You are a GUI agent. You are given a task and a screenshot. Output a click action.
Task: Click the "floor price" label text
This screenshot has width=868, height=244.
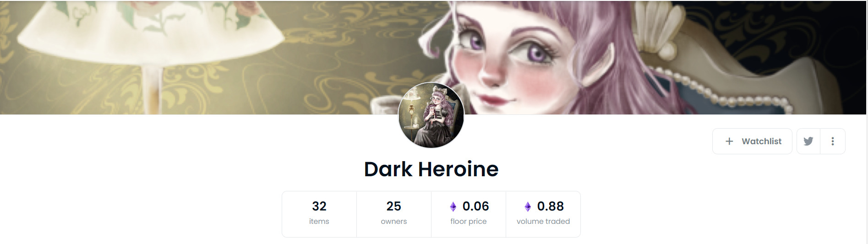click(x=469, y=222)
